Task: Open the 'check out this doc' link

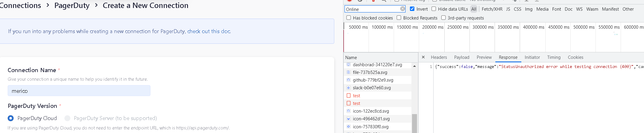Action: [x=209, y=31]
